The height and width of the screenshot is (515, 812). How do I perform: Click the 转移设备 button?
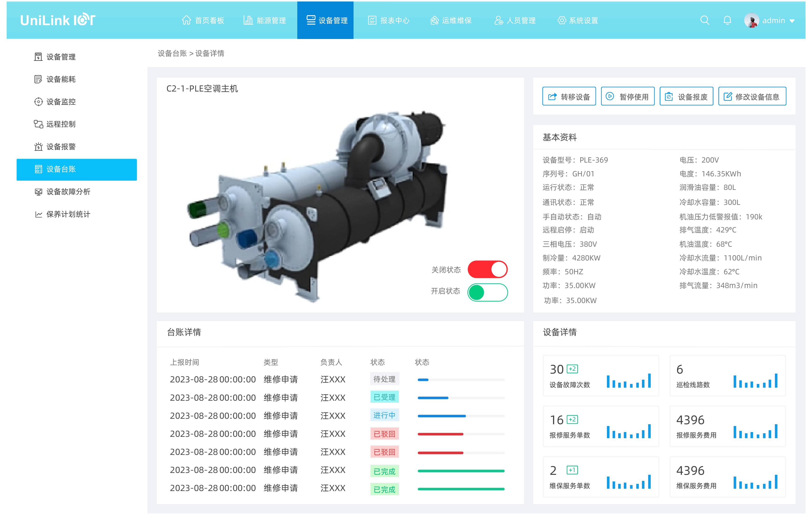[x=569, y=96]
